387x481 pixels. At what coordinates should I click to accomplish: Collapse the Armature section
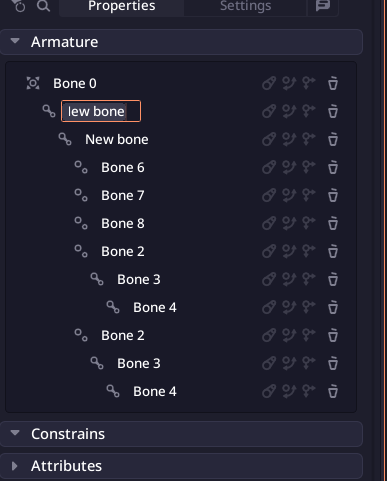(x=15, y=41)
